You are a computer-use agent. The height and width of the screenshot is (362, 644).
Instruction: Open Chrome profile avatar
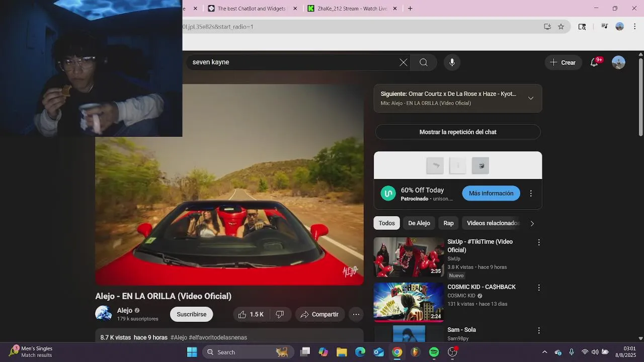tap(620, 27)
